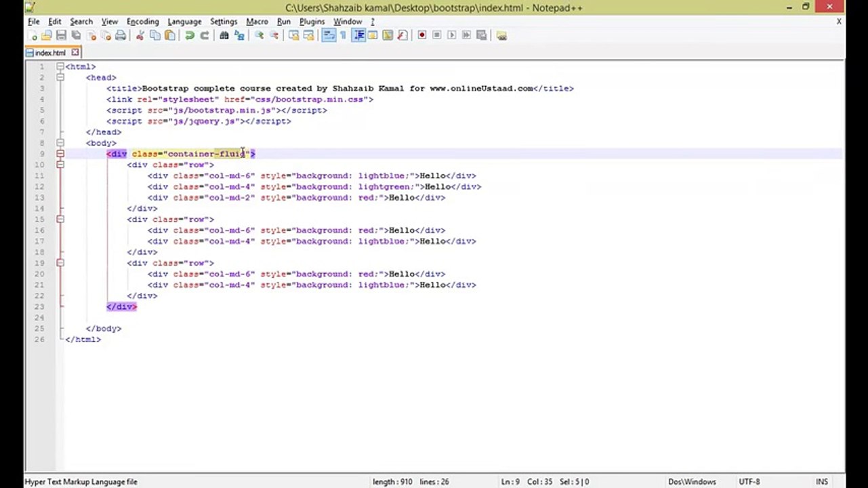Collapse the html fold on line 1
Viewport: 868px width, 488px height.
(x=60, y=66)
